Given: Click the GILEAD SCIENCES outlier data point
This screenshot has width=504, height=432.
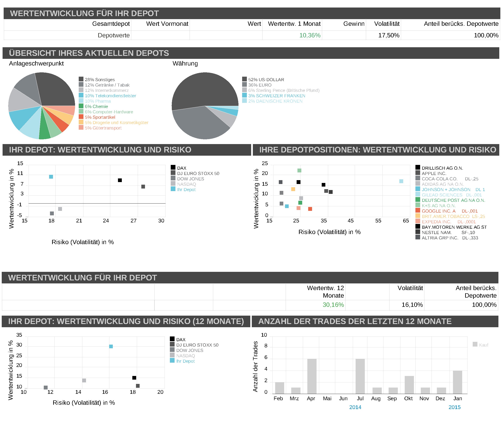Looking at the screenshot, I should tap(401, 181).
